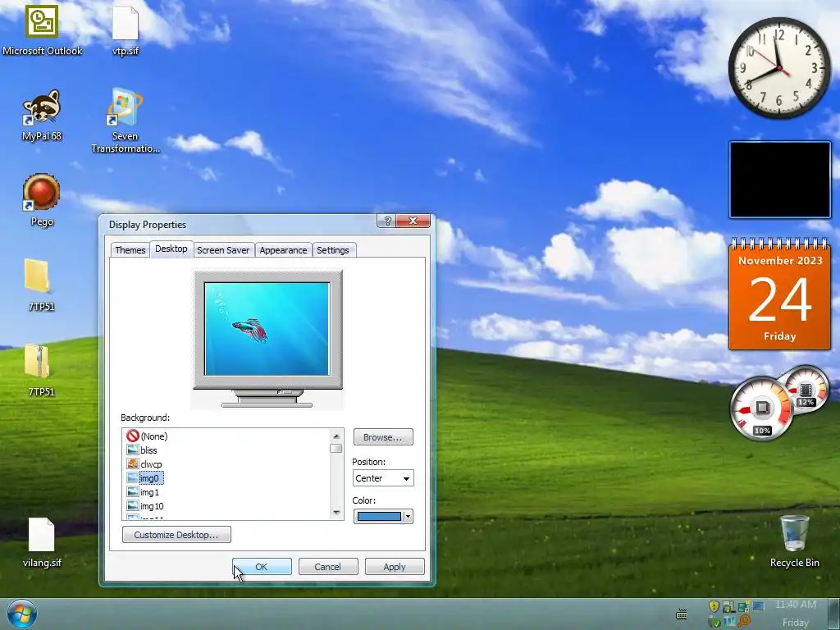This screenshot has height=630, width=840.
Task: Click the Customize Desktop... button
Action: [x=176, y=535]
